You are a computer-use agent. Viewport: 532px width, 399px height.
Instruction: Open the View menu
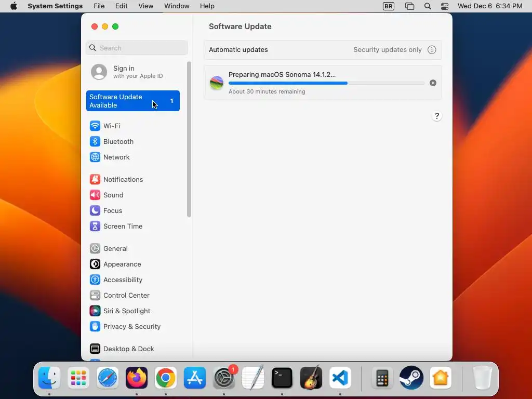pyautogui.click(x=145, y=6)
